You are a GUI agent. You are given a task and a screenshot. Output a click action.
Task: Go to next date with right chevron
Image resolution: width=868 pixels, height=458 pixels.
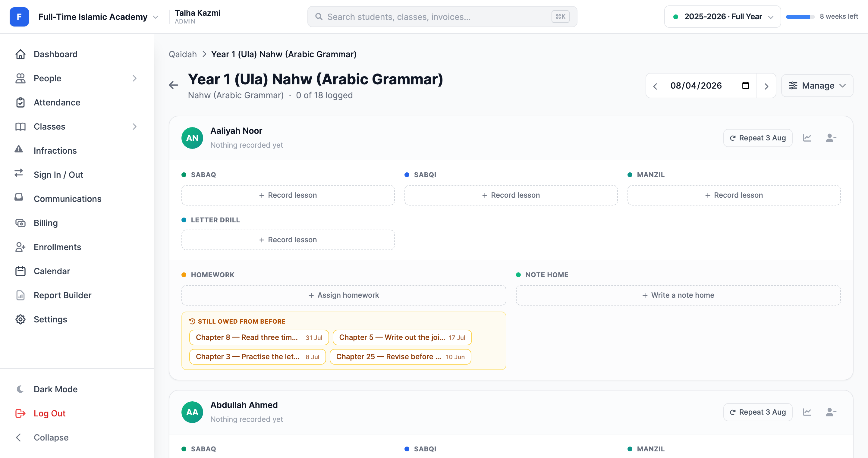click(766, 86)
